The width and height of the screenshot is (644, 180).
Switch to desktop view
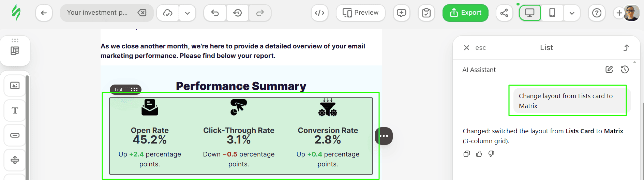pos(530,13)
